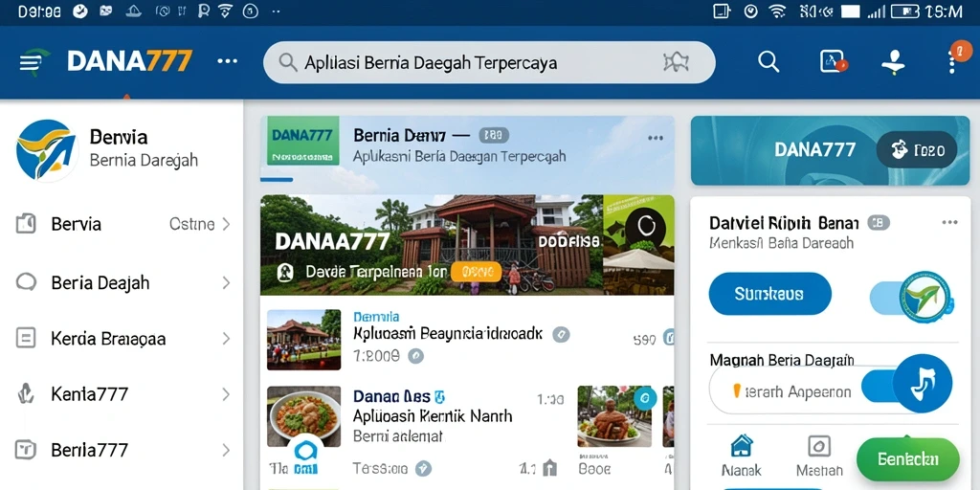Open the Benia777 sidebar item
Viewport: 980px width, 490px height.
pyautogui.click(x=122, y=450)
